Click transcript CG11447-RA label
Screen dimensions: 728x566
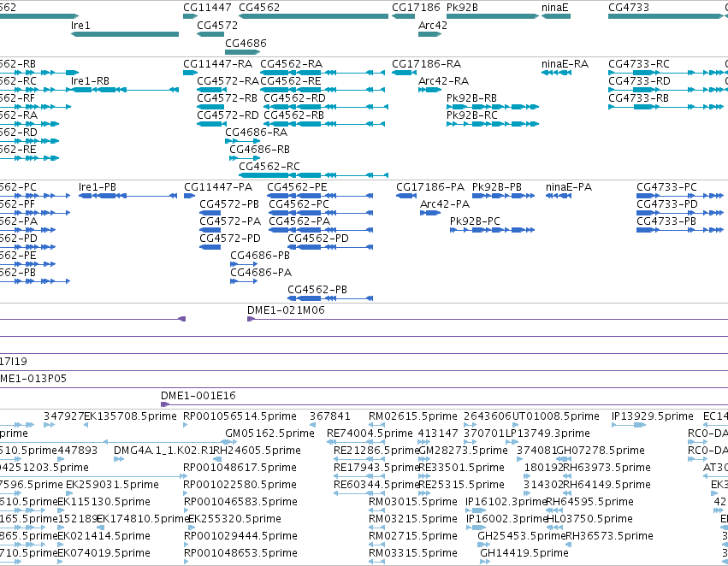(x=218, y=63)
